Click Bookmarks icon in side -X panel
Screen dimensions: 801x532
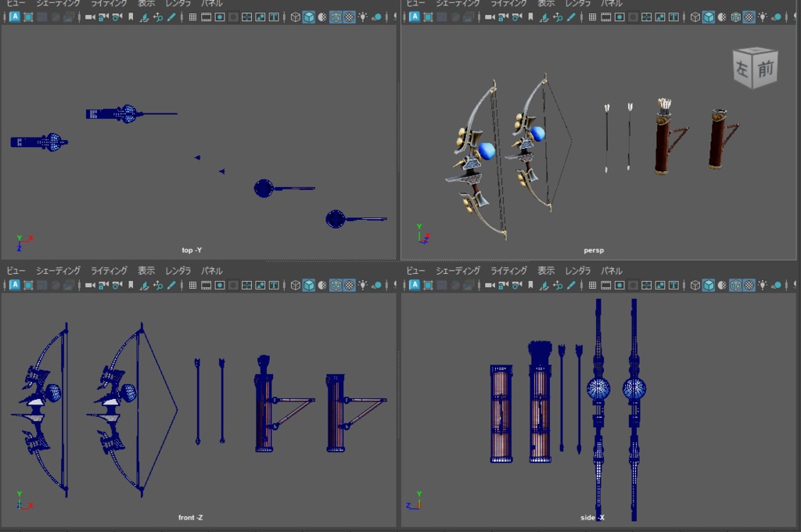coord(531,285)
